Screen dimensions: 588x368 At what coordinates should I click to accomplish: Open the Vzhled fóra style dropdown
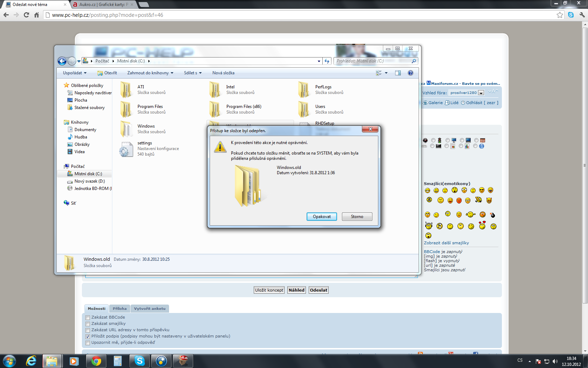point(467,93)
